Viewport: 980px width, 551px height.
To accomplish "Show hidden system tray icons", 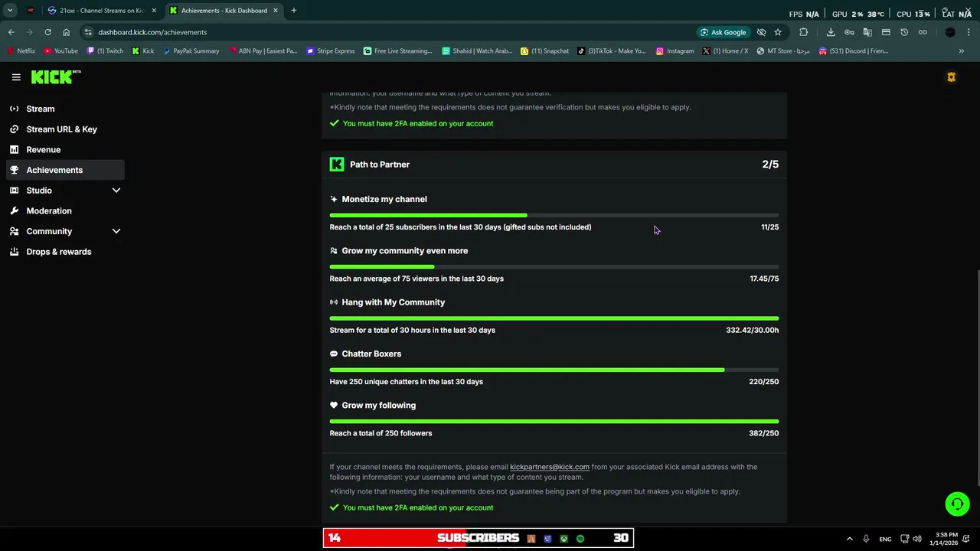I will tap(849, 539).
